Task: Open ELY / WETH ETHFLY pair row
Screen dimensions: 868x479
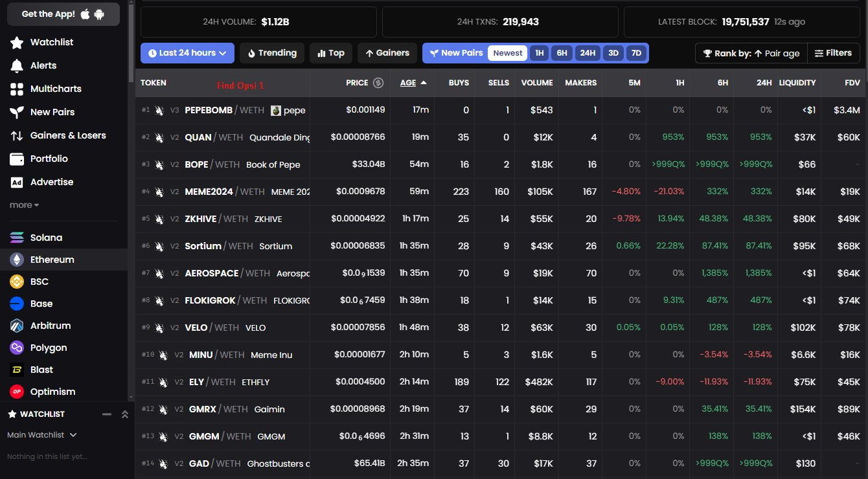Action: point(501,382)
